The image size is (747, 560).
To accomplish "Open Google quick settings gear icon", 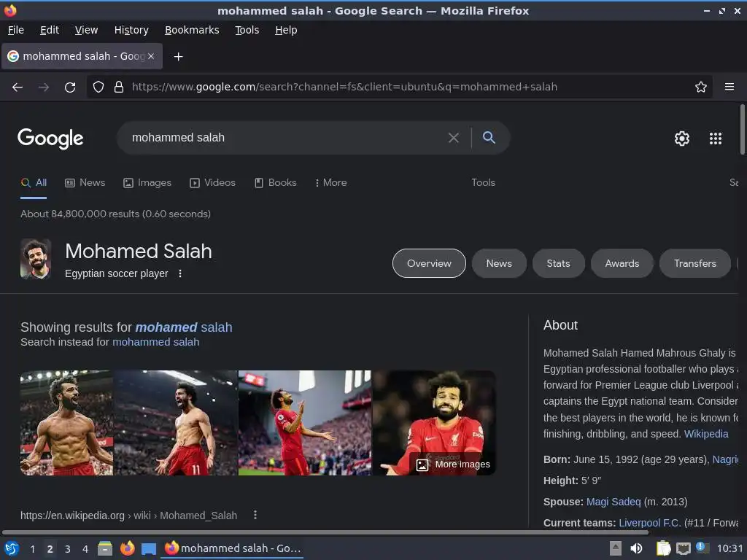I will [x=682, y=139].
